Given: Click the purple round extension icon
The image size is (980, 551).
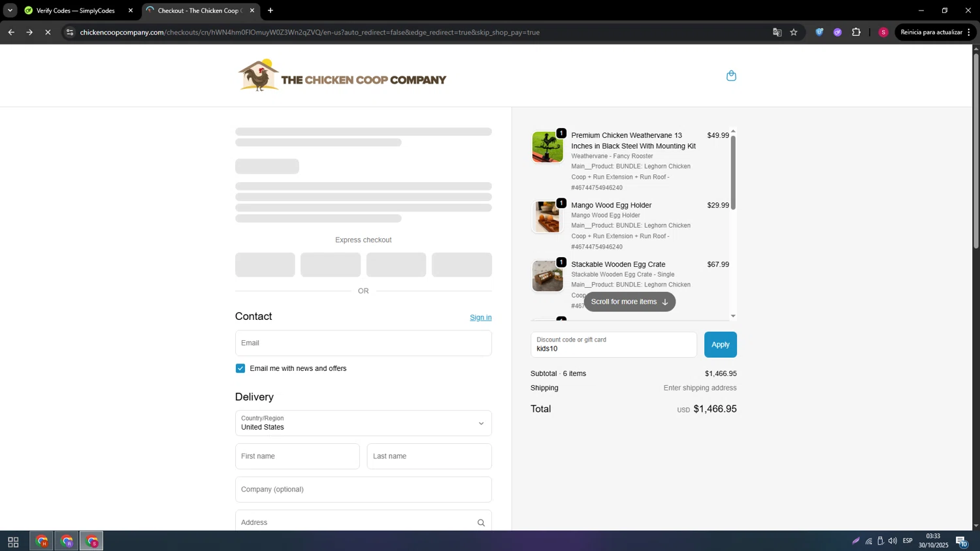Looking at the screenshot, I should (838, 32).
